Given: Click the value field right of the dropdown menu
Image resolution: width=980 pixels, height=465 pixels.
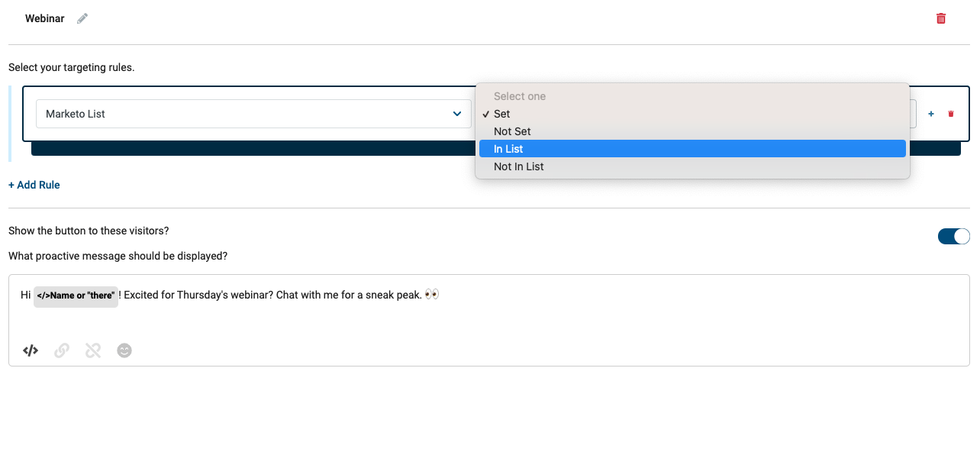Looking at the screenshot, I should click(913, 114).
